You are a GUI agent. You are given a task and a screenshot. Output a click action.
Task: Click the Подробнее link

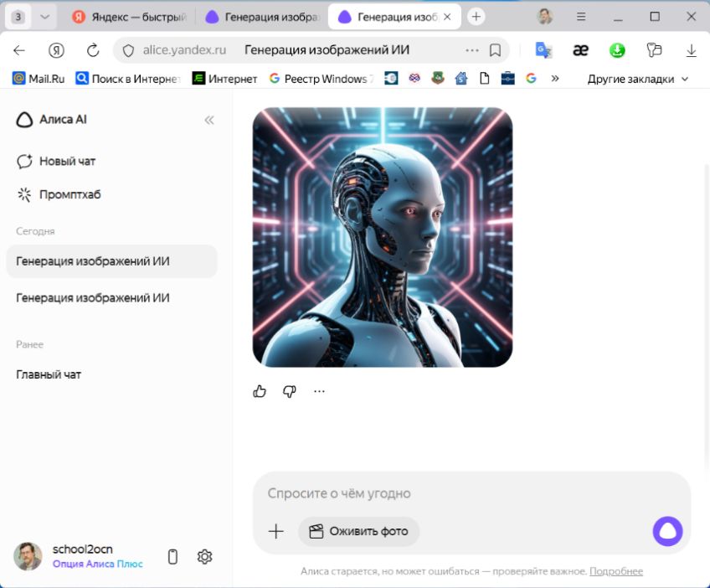click(616, 571)
